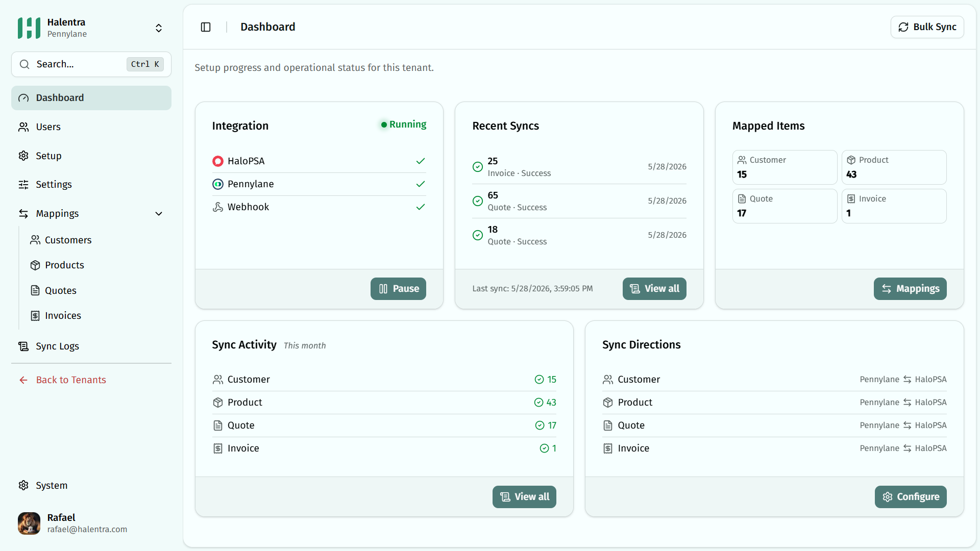Click success icon for sync 65
980x551 pixels.
pos(478,201)
